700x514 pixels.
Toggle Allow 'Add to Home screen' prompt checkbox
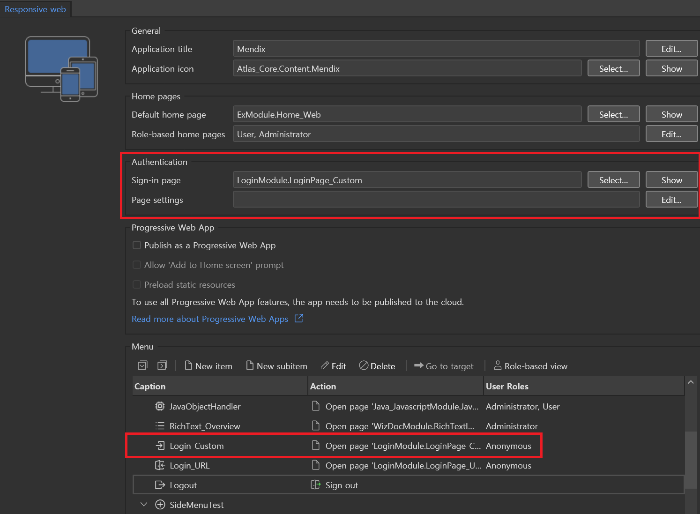pyautogui.click(x=137, y=265)
